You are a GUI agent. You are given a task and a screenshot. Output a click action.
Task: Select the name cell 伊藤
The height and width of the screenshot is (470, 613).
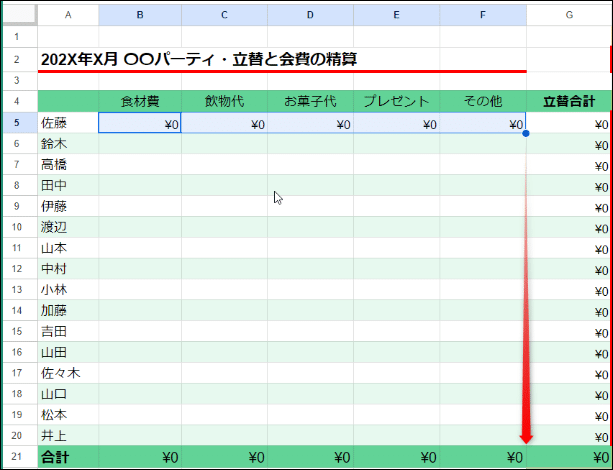click(x=68, y=206)
